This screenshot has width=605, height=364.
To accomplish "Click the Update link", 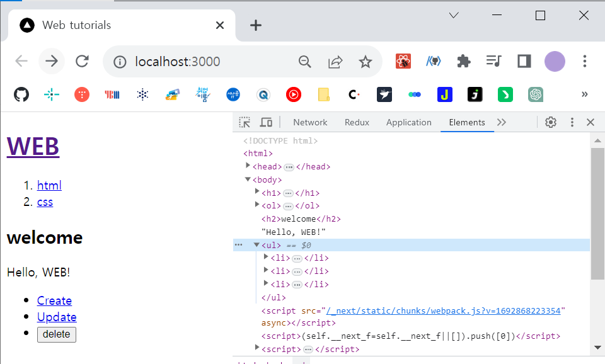I will pyautogui.click(x=57, y=317).
